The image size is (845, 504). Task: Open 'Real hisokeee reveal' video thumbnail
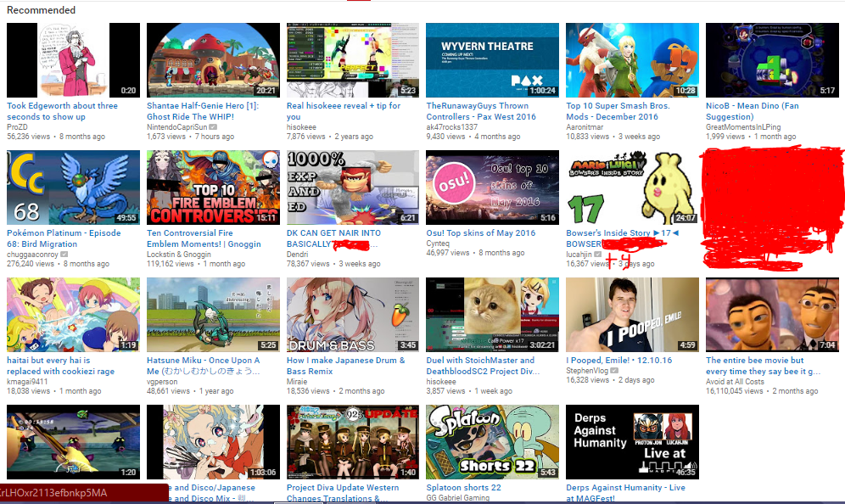(353, 60)
